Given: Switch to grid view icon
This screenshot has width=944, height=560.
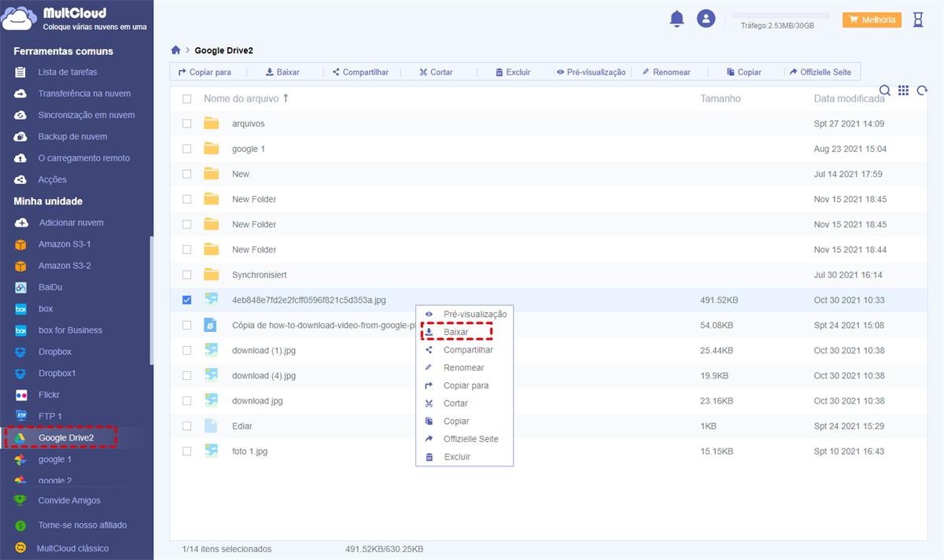Looking at the screenshot, I should pos(903,90).
